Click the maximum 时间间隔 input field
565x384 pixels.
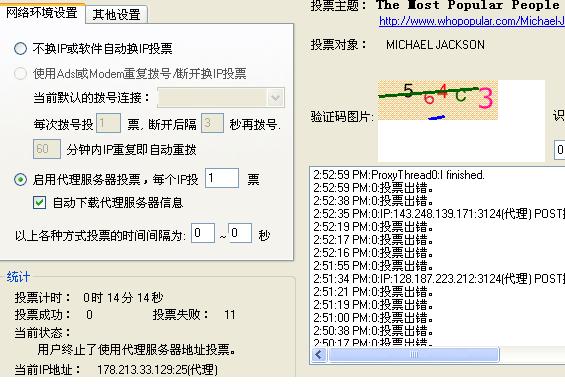pos(240,233)
